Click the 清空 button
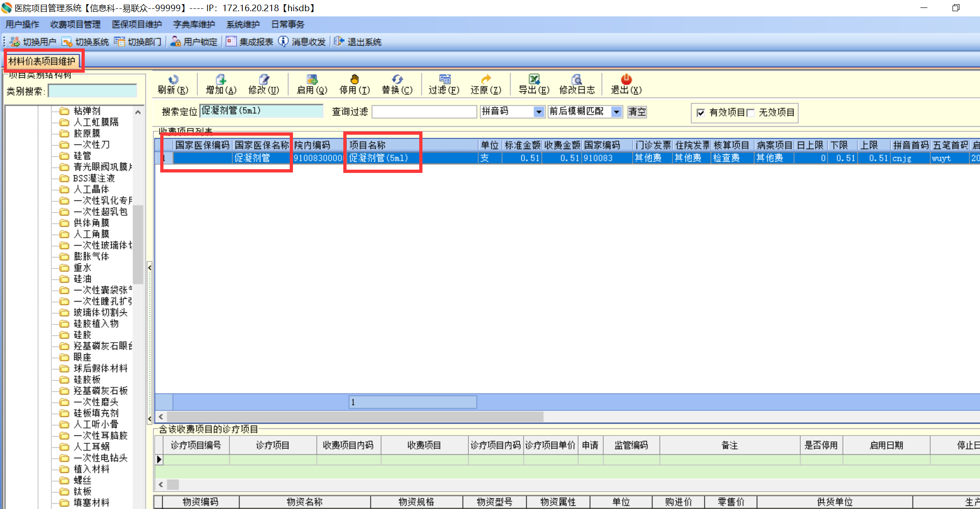980x509 pixels. (x=637, y=112)
